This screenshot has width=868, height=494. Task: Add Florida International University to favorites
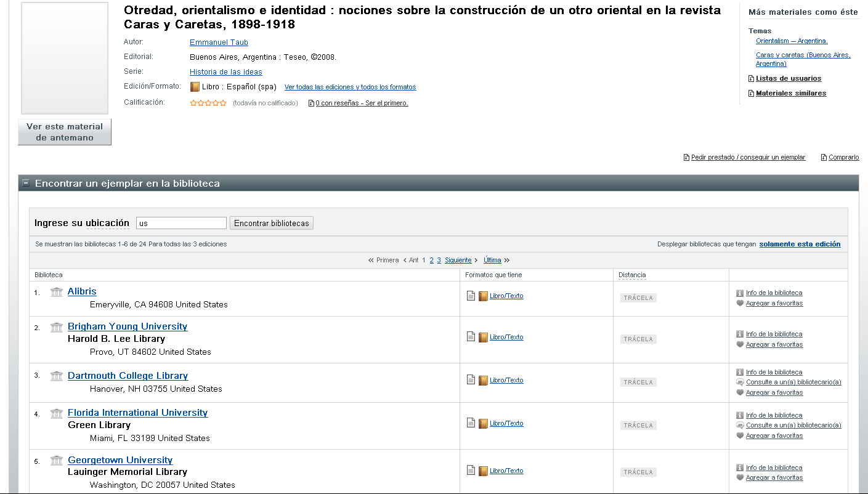[x=774, y=436]
